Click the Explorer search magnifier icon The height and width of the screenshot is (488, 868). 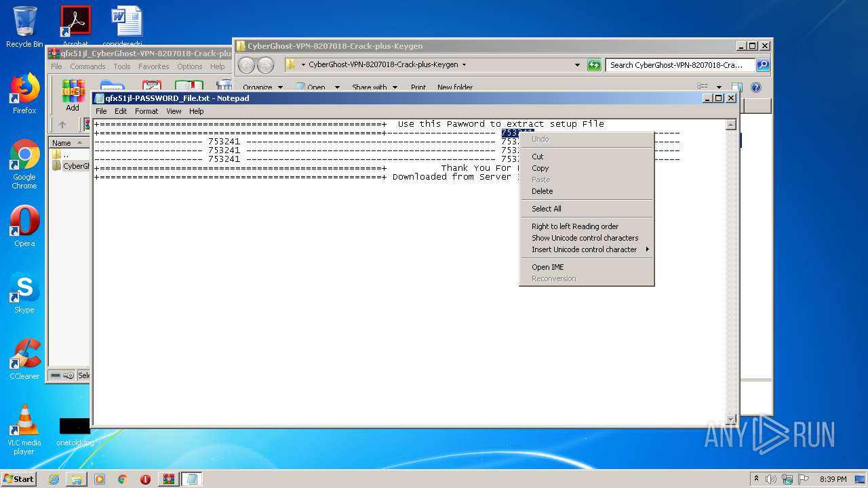[x=763, y=65]
